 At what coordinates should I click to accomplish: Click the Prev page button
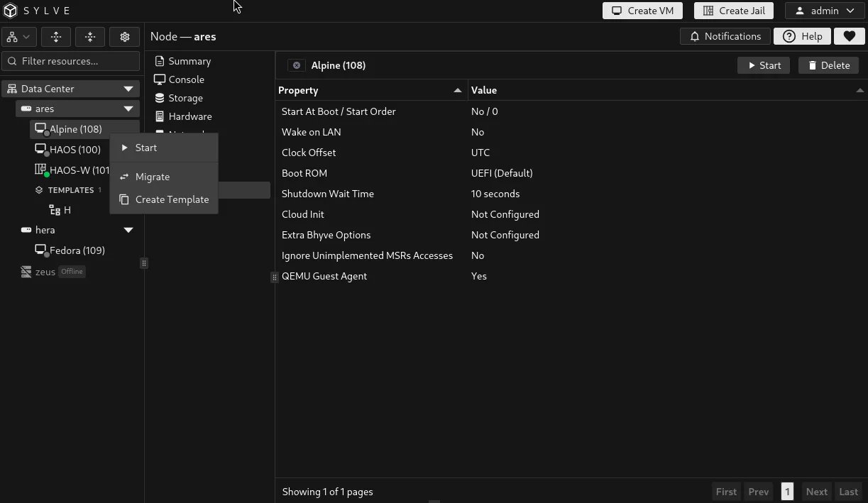758,492
